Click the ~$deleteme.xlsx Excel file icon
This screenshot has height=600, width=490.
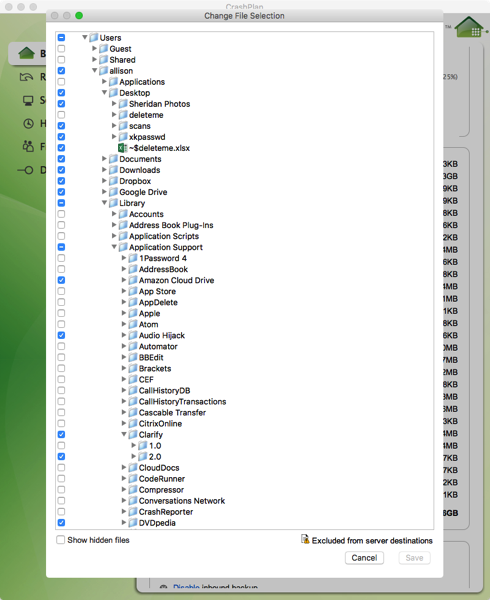(x=122, y=148)
